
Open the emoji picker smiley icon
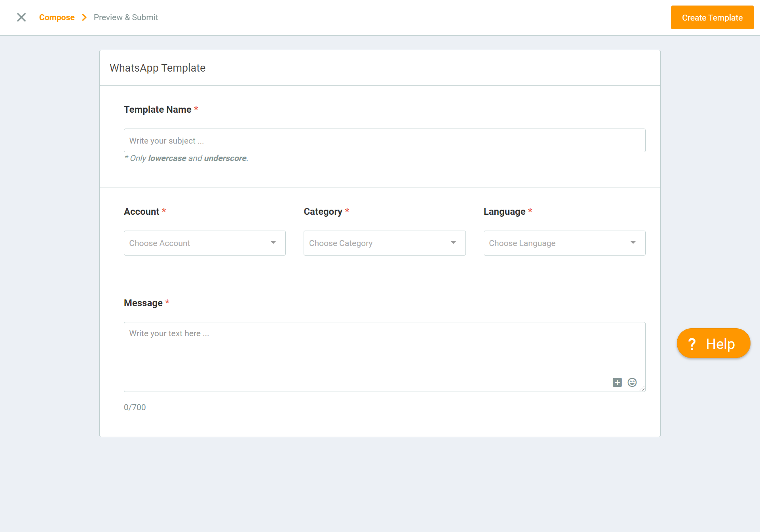pos(632,382)
